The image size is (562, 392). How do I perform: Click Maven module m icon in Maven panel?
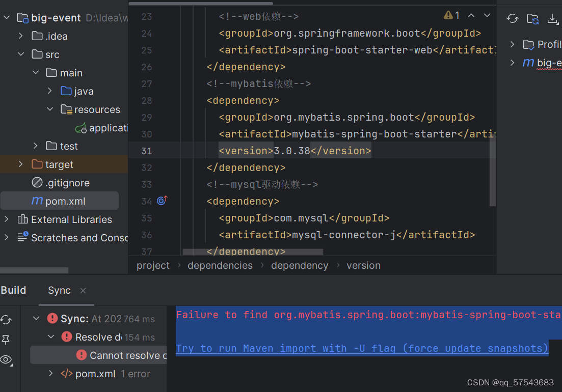pos(528,63)
